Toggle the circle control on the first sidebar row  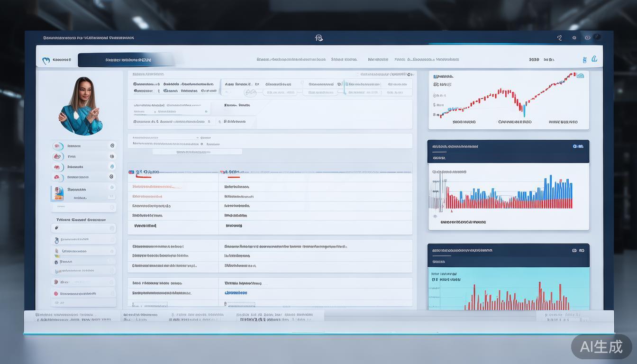click(112, 146)
